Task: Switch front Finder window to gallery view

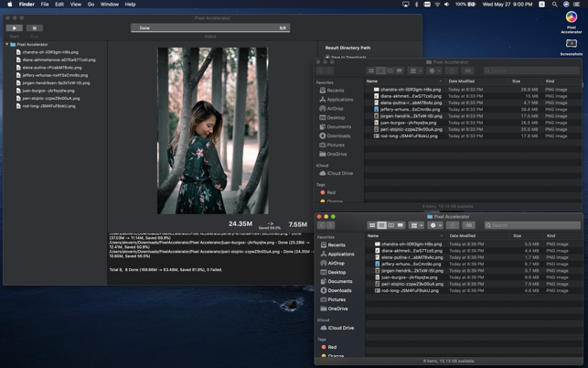Action: pos(401,225)
